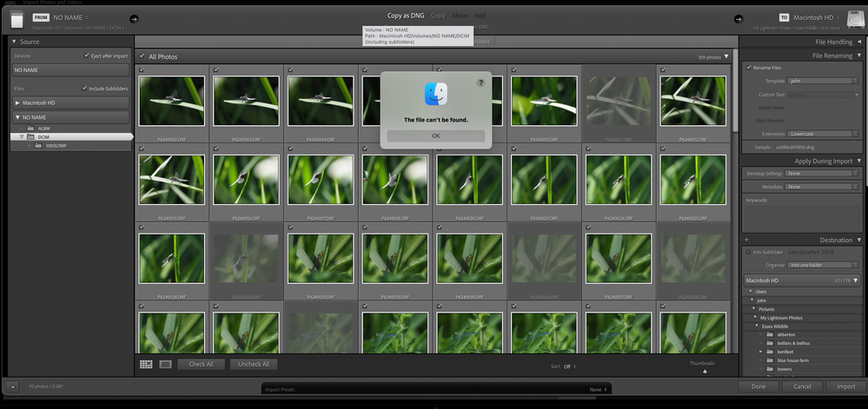Select thumbnail P6240016.ORF
The image size is (868, 409).
click(246, 180)
